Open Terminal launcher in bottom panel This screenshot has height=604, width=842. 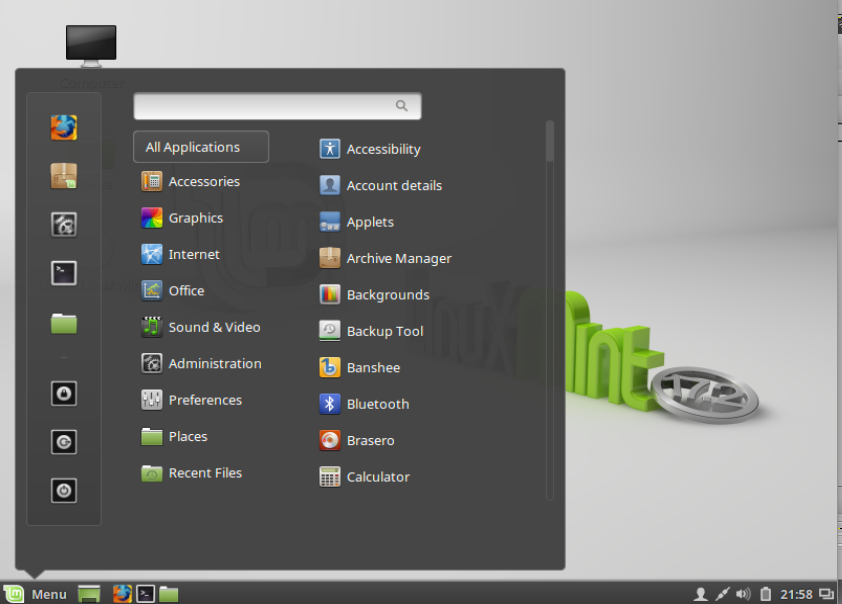click(x=146, y=594)
